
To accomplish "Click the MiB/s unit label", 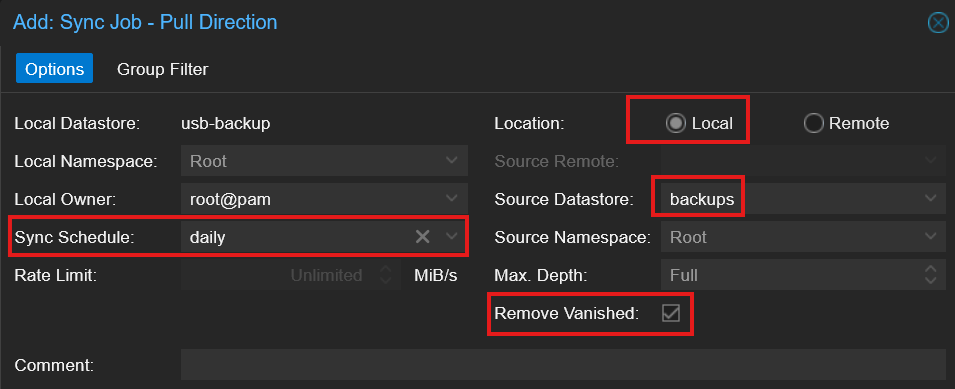I will pyautogui.click(x=435, y=275).
